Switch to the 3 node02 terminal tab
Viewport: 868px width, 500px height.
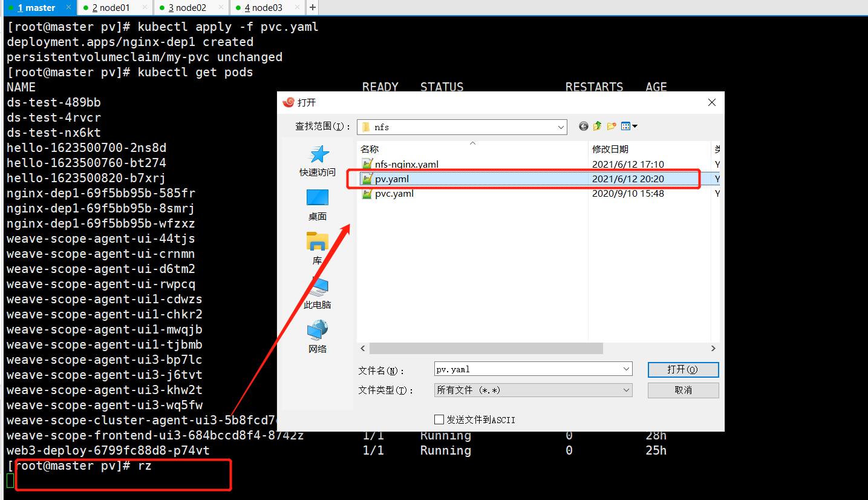[191, 8]
